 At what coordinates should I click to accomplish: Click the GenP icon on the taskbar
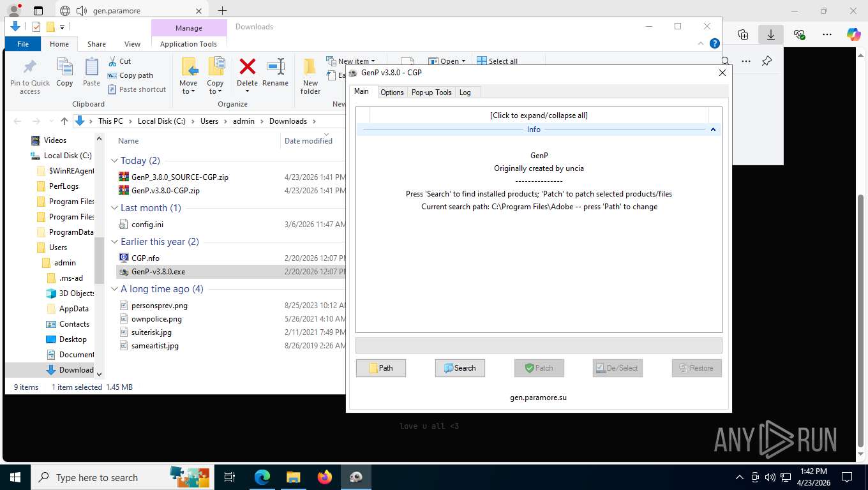pyautogui.click(x=356, y=477)
